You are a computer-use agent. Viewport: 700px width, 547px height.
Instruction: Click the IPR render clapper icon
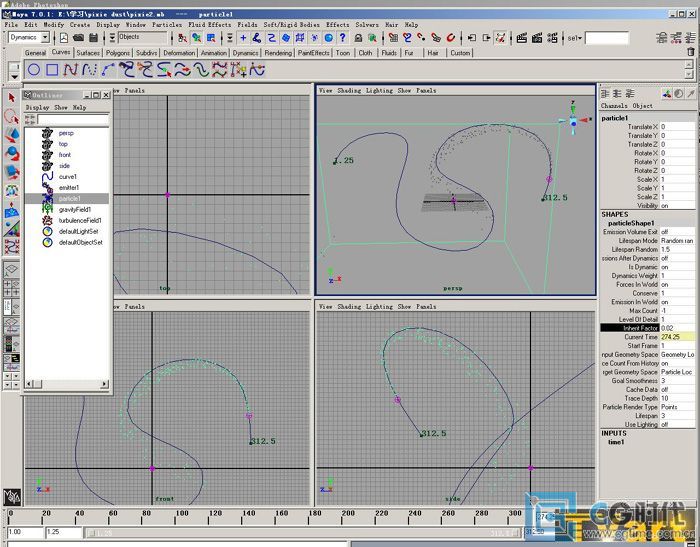pyautogui.click(x=537, y=38)
